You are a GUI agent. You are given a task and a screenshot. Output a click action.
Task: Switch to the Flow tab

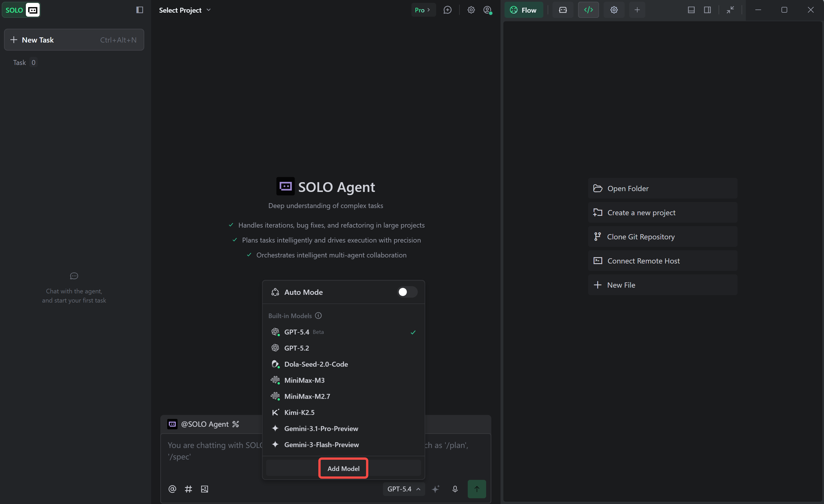[x=523, y=10]
